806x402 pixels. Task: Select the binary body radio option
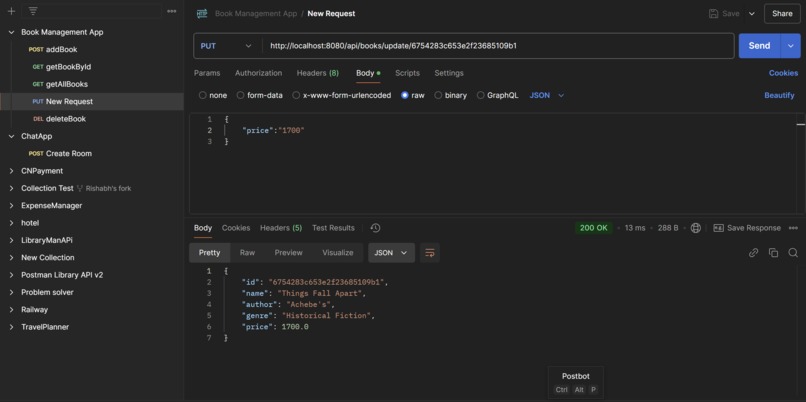438,95
